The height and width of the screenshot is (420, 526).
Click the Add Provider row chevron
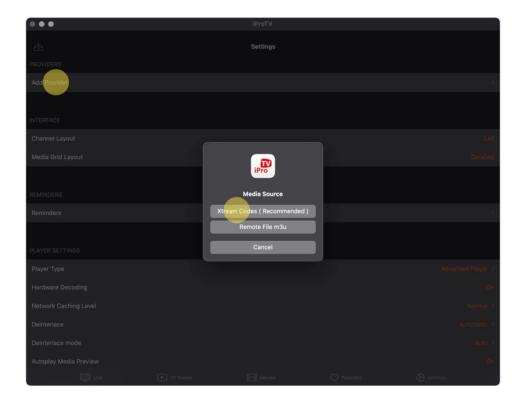(493, 82)
